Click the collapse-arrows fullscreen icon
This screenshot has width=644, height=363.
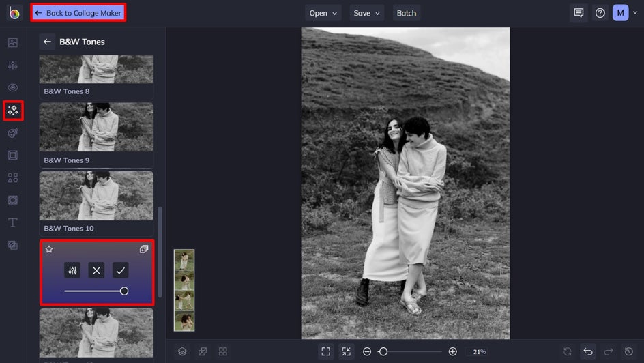click(x=347, y=351)
